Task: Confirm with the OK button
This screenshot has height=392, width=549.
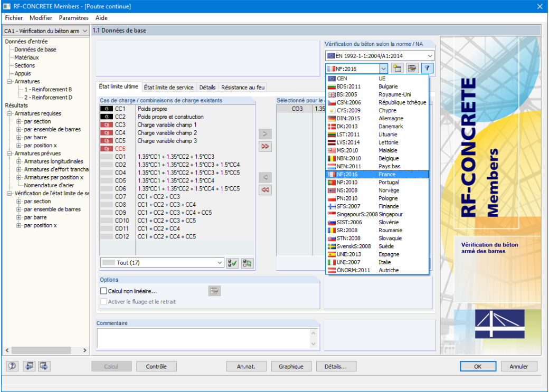Action: [x=478, y=367]
